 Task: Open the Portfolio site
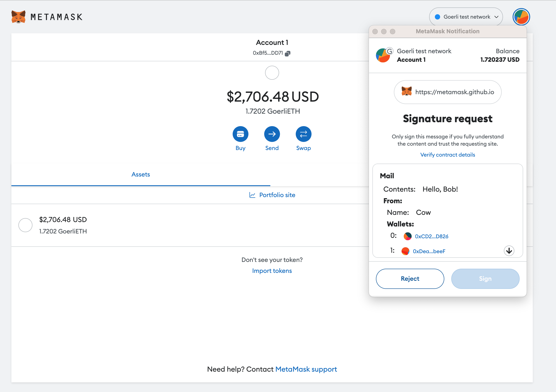(277, 195)
